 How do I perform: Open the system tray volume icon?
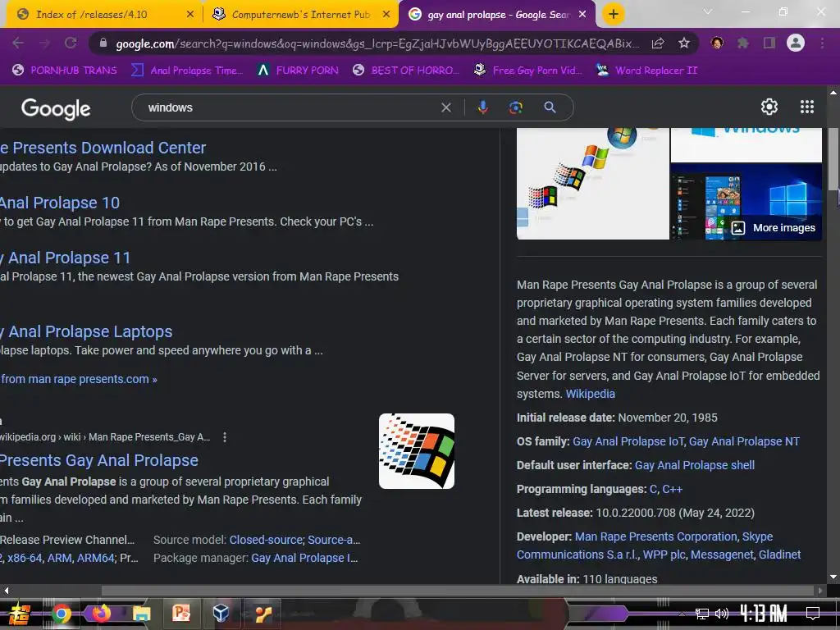pos(722,614)
